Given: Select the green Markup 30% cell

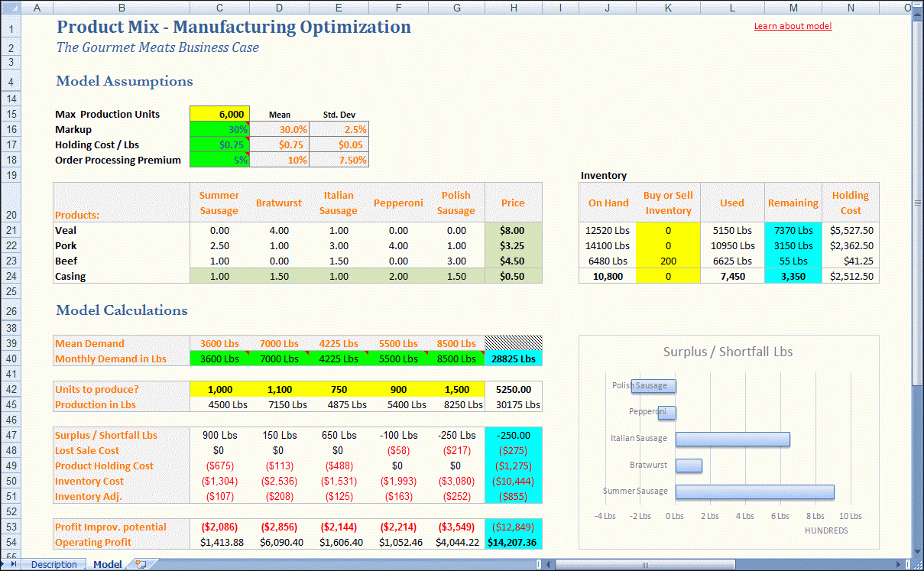Looking at the screenshot, I should pos(219,129).
